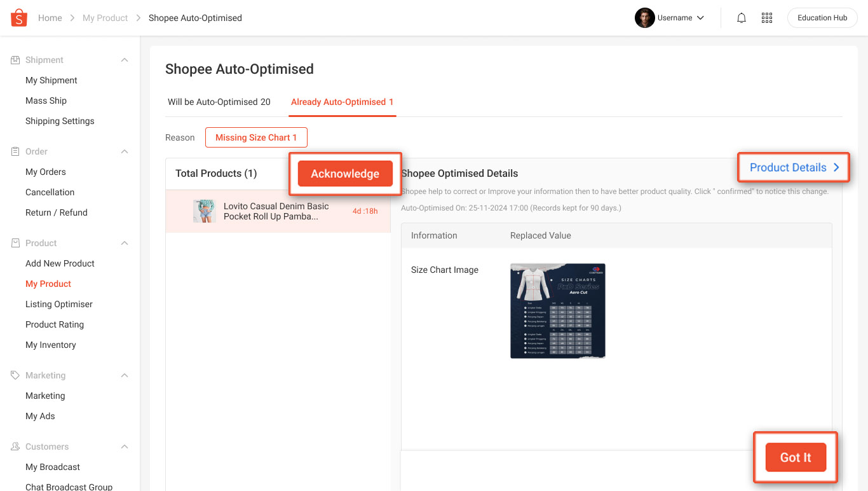The image size is (868, 491).
Task: Select the Missing Size Chart filter
Action: click(256, 137)
